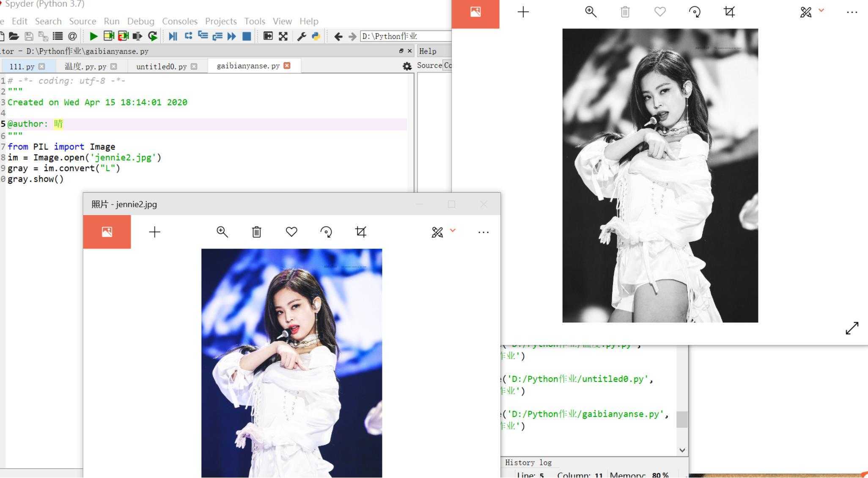Open the Debug menu
Image resolution: width=868 pixels, height=478 pixels.
[140, 21]
